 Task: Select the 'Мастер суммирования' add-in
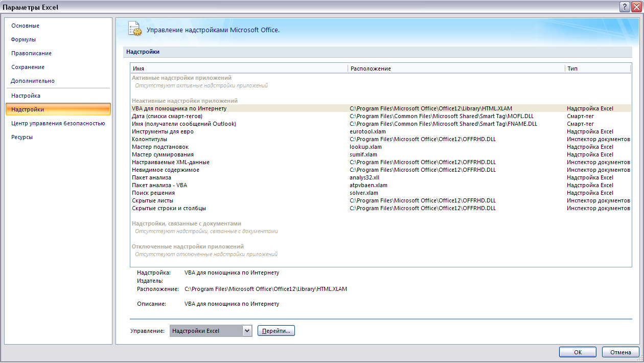[x=381, y=154]
